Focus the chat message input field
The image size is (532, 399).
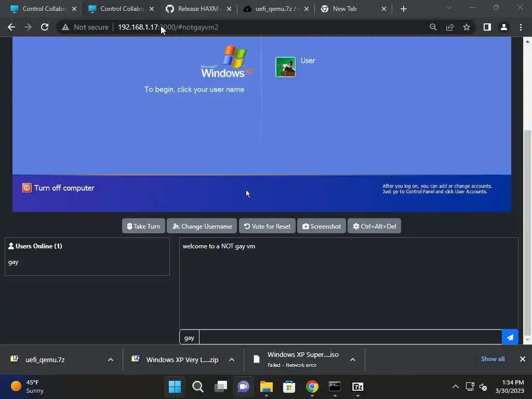pos(350,337)
